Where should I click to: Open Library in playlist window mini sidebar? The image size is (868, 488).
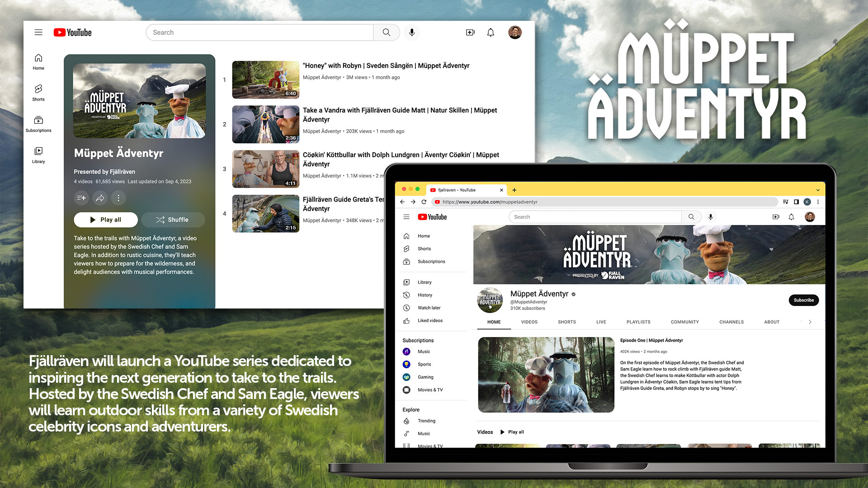(x=38, y=155)
